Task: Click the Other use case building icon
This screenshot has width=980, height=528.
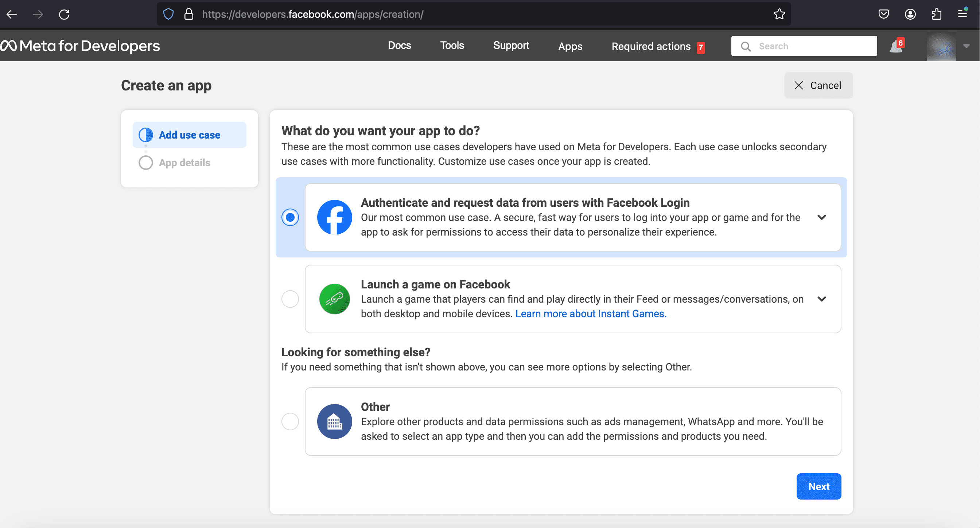Action: click(x=334, y=422)
